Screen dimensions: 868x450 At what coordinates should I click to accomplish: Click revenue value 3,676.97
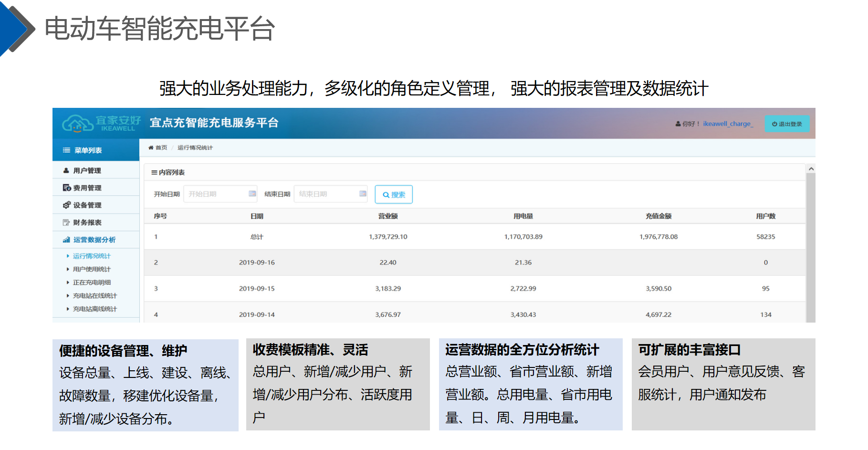tap(388, 315)
